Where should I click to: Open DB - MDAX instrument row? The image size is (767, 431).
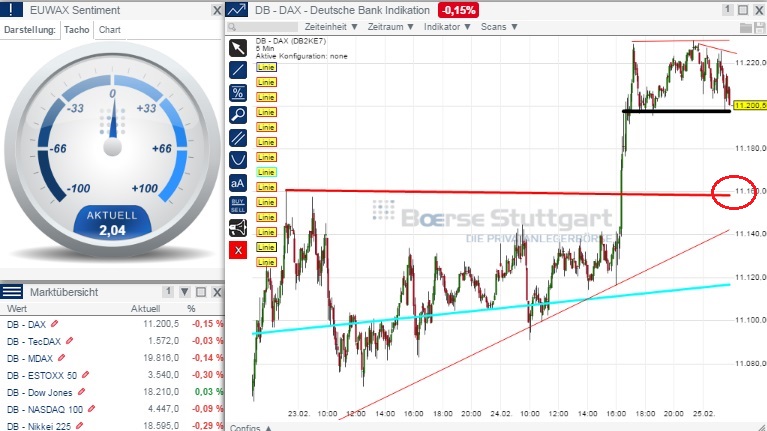30,358
